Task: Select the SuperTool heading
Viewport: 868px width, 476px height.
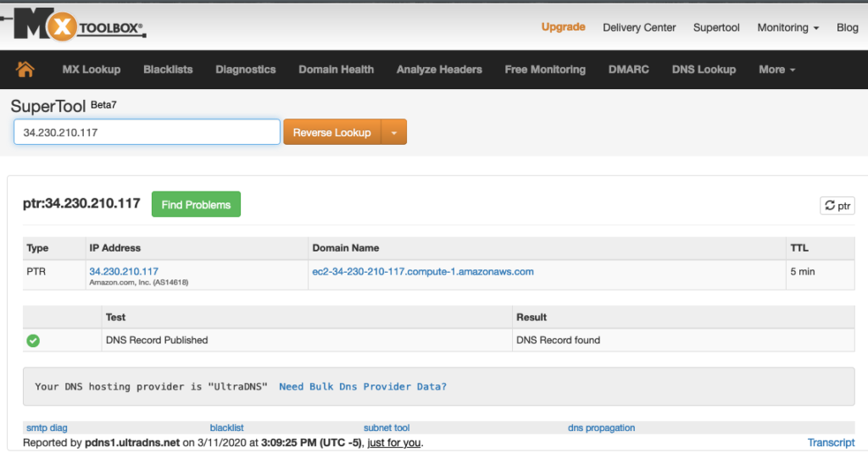Action: pos(48,106)
